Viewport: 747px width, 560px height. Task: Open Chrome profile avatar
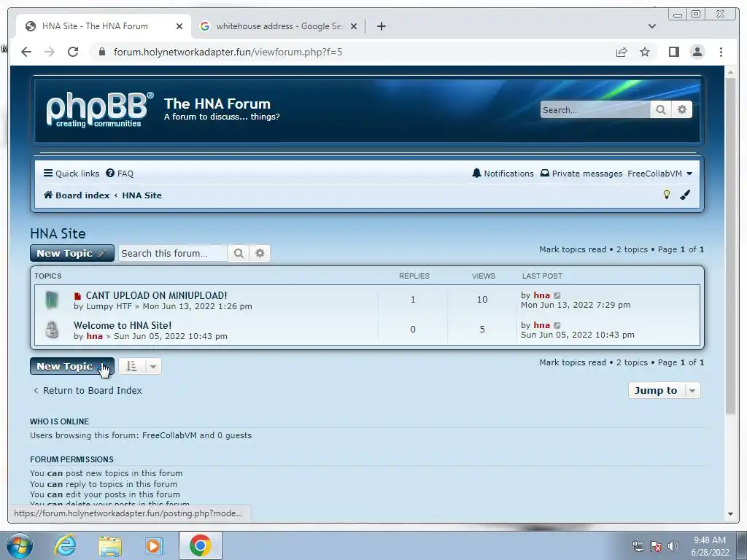pyautogui.click(x=697, y=52)
